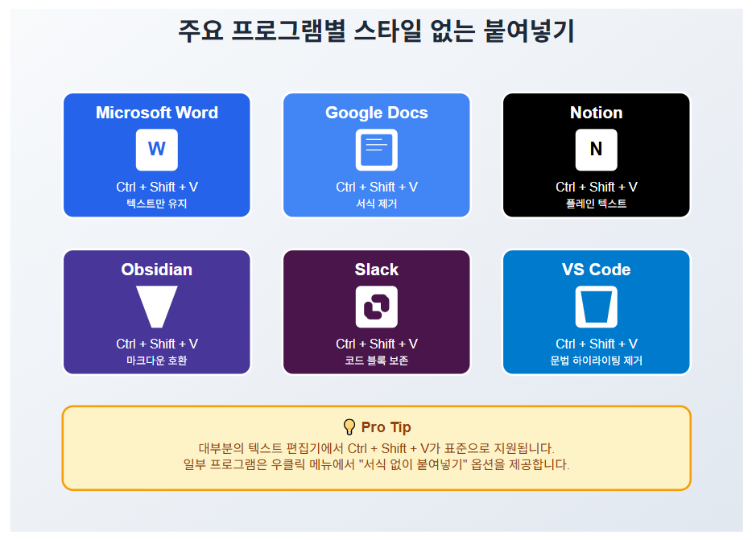Click the '플레인 텍스트' caption

[x=597, y=204]
